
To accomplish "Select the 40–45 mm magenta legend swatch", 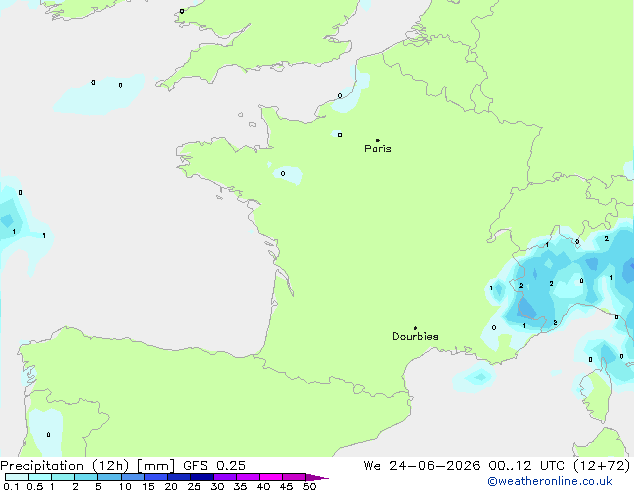I will coord(271,477).
